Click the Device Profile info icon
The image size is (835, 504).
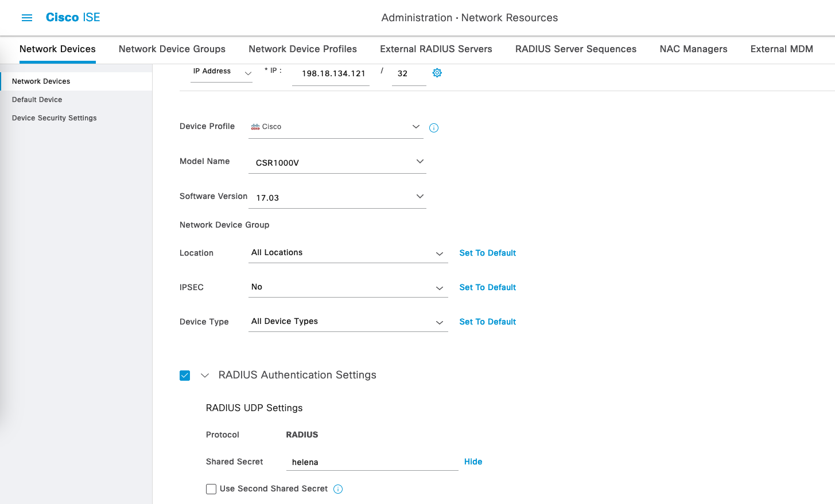tap(434, 128)
